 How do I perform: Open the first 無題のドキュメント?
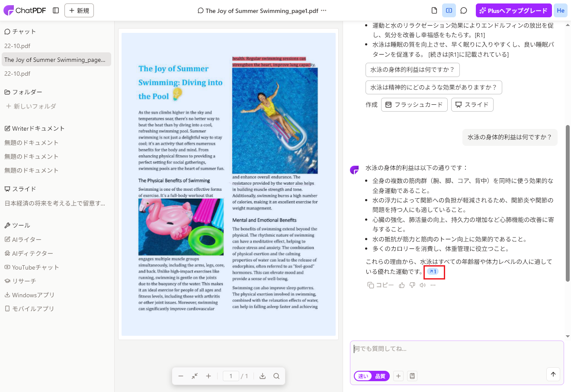coord(31,143)
